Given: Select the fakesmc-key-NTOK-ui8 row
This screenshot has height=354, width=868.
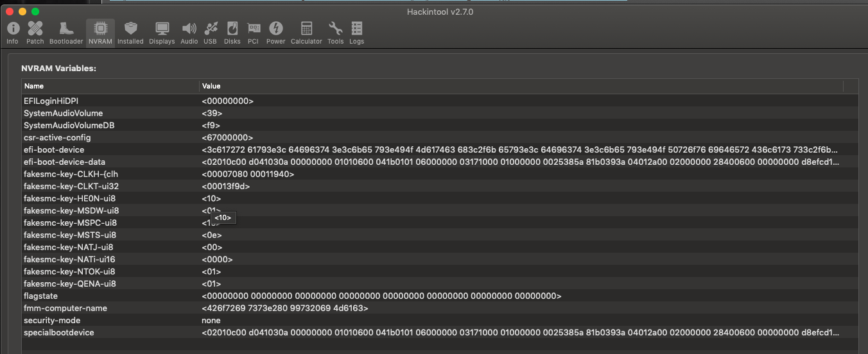Looking at the screenshot, I should pyautogui.click(x=440, y=272).
